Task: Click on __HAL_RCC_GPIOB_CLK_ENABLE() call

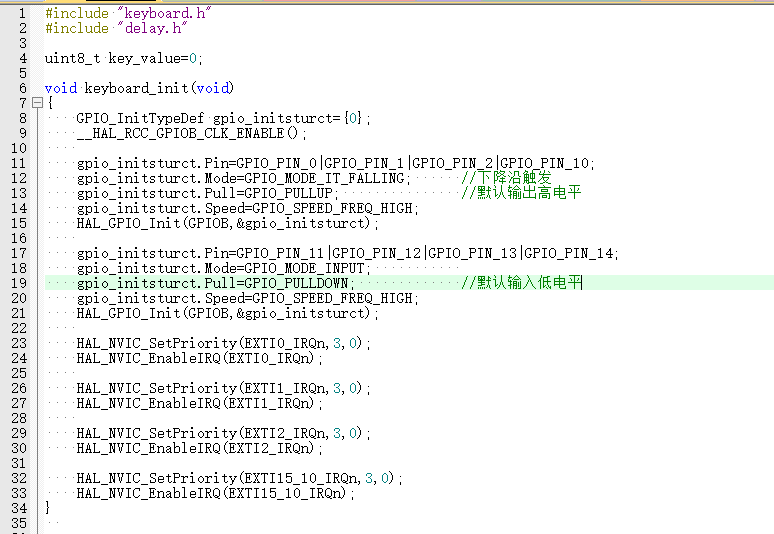Action: coord(188,134)
